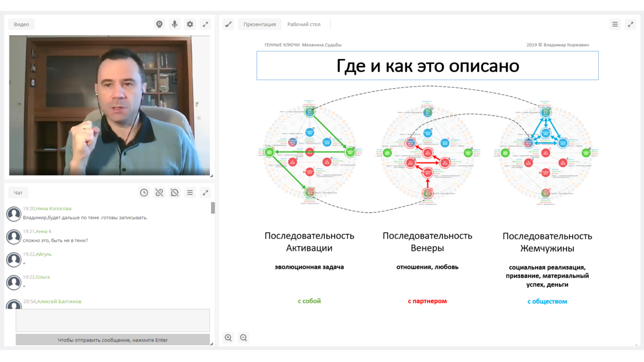Click 'эволюционная задача' caption

(x=309, y=267)
